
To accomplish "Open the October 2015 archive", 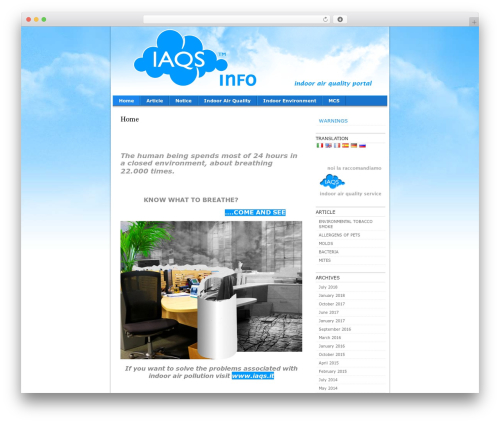I will pyautogui.click(x=332, y=355).
